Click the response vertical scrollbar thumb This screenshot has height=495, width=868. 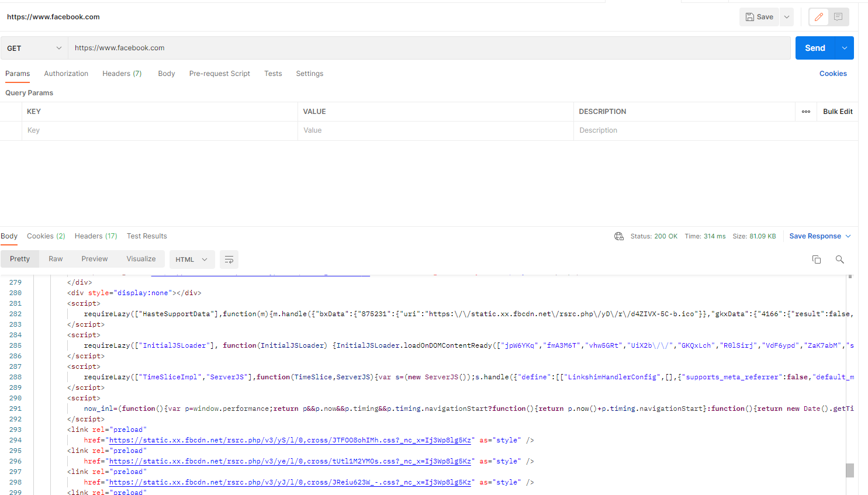point(850,470)
